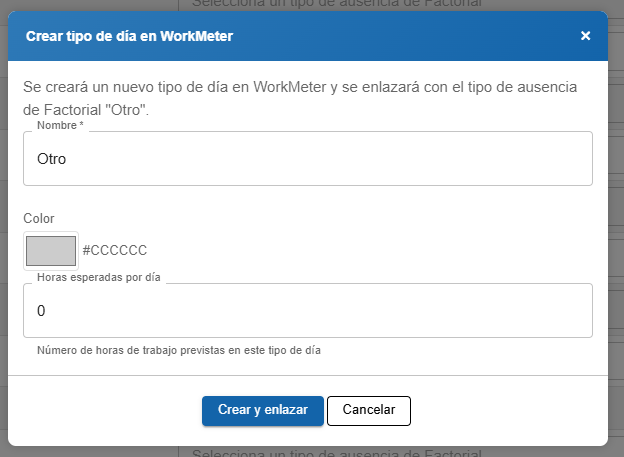The height and width of the screenshot is (457, 624).
Task: Close the Crear tipo de día dialog
Action: tap(585, 36)
